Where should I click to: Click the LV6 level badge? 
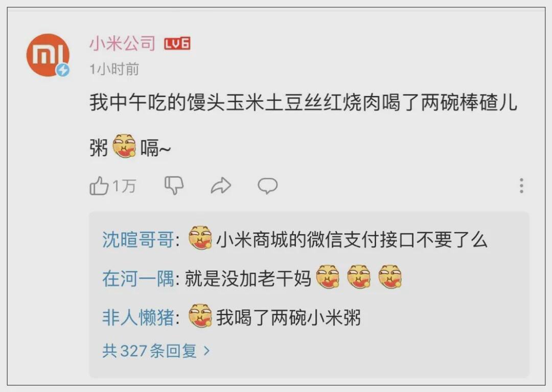[177, 43]
